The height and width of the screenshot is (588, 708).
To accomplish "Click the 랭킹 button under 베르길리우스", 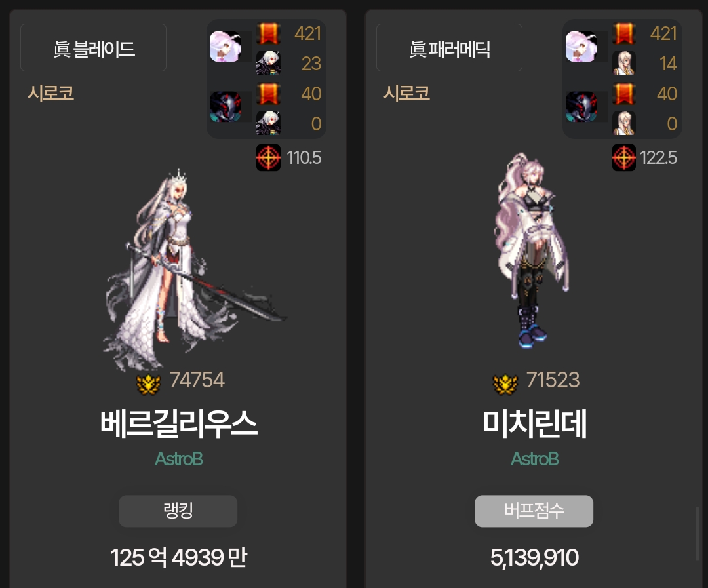I will point(178,511).
